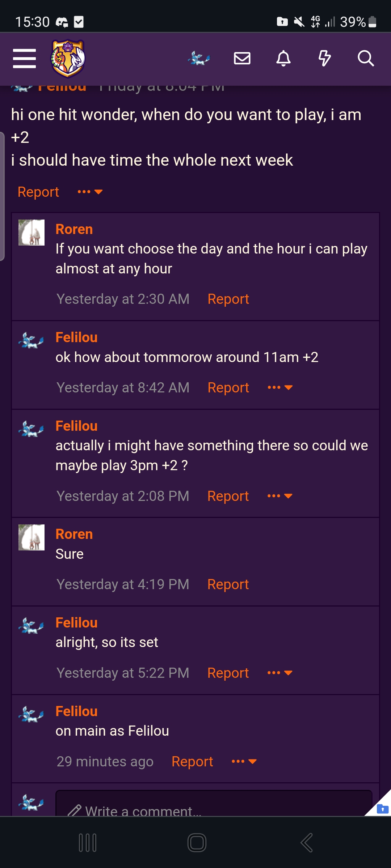Open the user account avatar in header
Image resolution: width=391 pixels, height=868 pixels.
[x=199, y=58]
